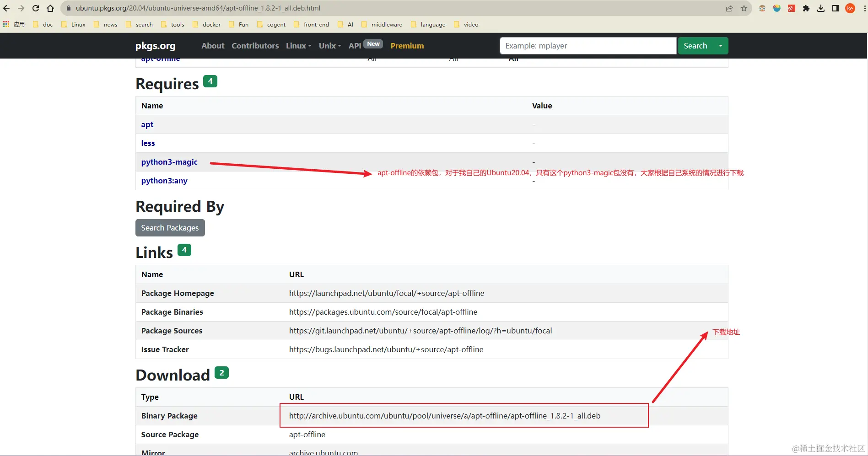Open the 'language' bookmark folder
Screen dimensions: 868x456
coord(428,25)
